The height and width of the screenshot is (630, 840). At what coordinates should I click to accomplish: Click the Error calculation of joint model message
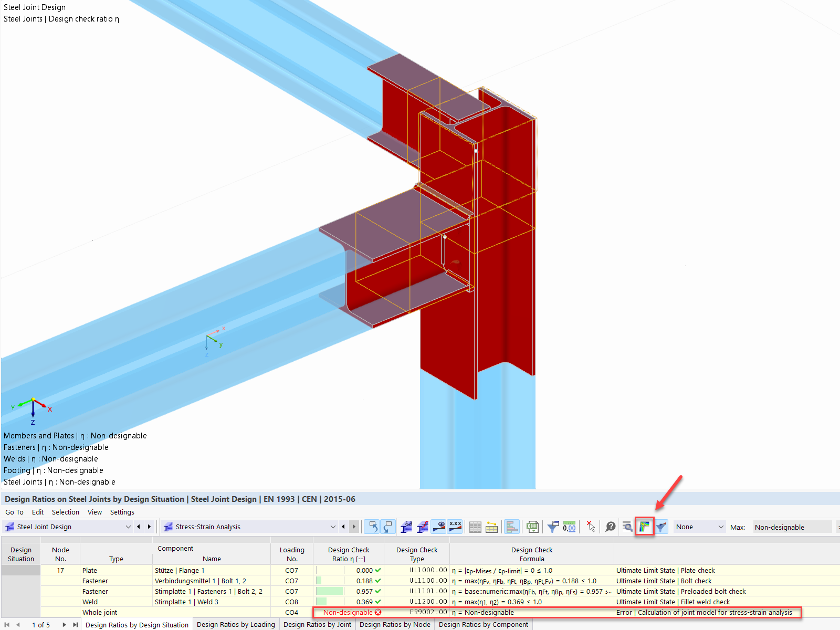tap(704, 612)
